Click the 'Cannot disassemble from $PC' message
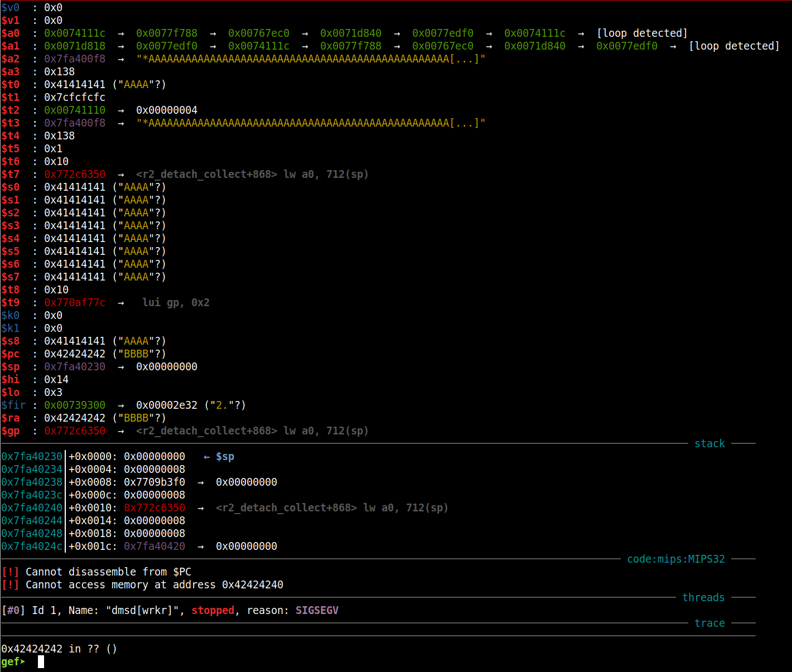 108,572
